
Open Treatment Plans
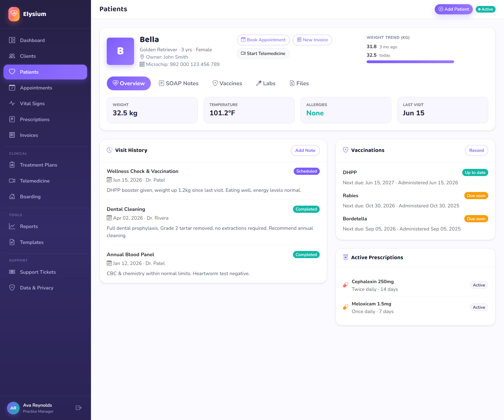(x=45, y=165)
